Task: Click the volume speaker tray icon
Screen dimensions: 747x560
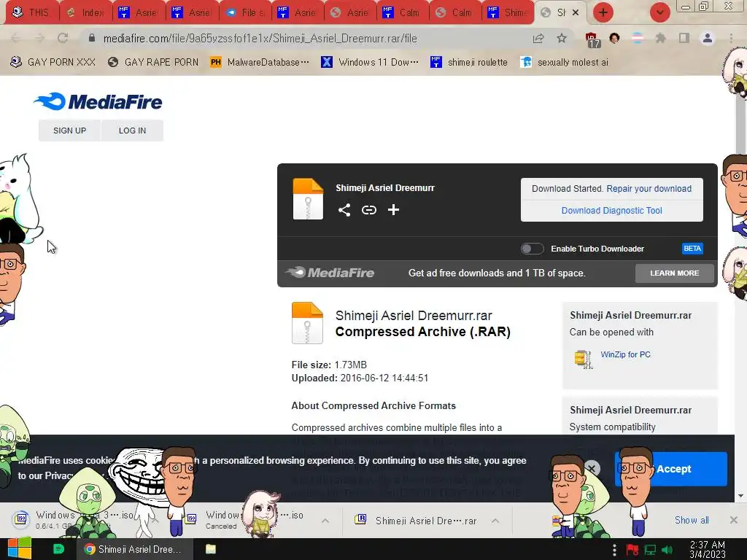Action: click(667, 550)
